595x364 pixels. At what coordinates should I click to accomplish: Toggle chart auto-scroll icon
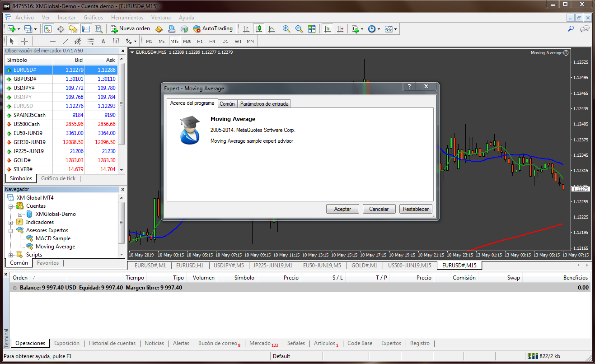pos(328,28)
